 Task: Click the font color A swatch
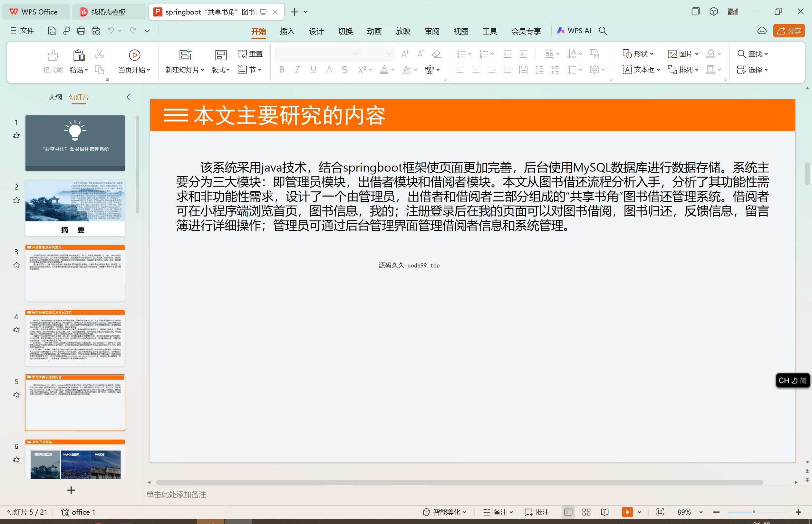pos(384,70)
